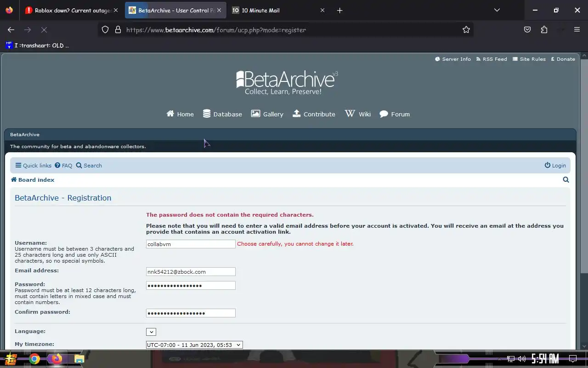Open the Firefox View icon in the tab bar
Image resolution: width=588 pixels, height=368 pixels.
(9, 10)
